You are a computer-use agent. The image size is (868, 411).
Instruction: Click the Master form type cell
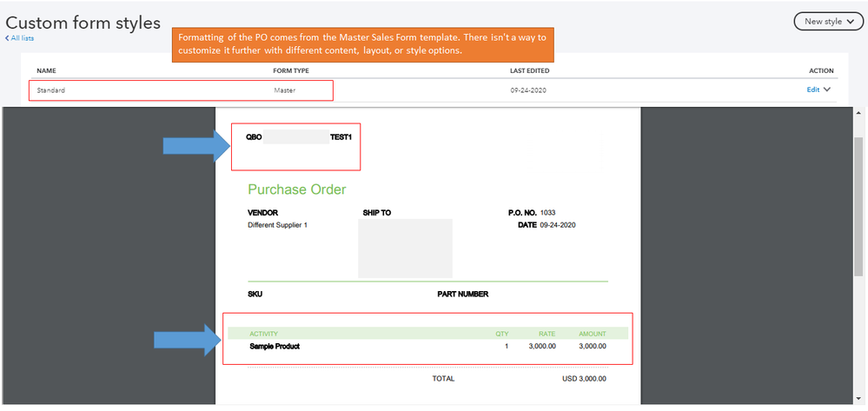[x=285, y=90]
